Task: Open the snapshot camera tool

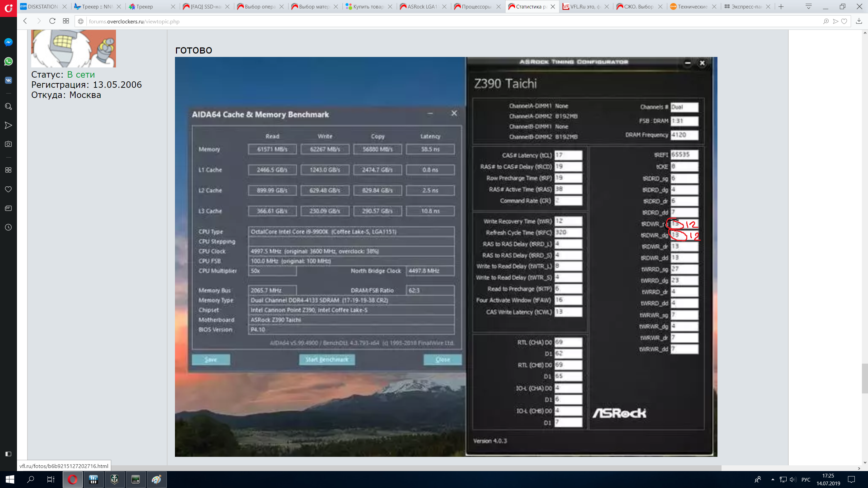Action: tap(8, 144)
